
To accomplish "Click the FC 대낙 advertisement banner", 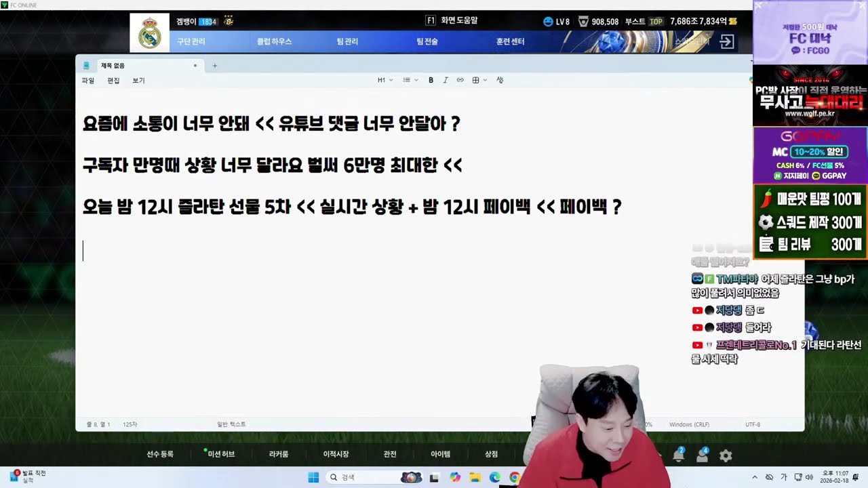I will tap(810, 33).
